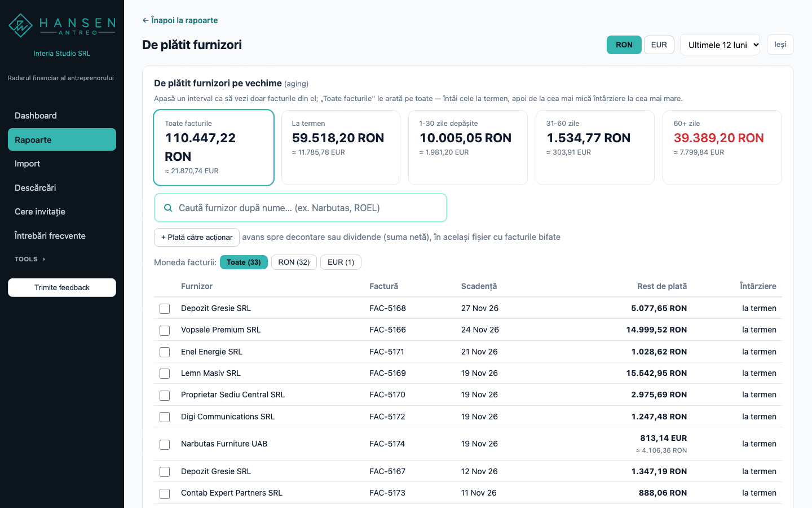Click Trimite feedback button

tap(62, 287)
